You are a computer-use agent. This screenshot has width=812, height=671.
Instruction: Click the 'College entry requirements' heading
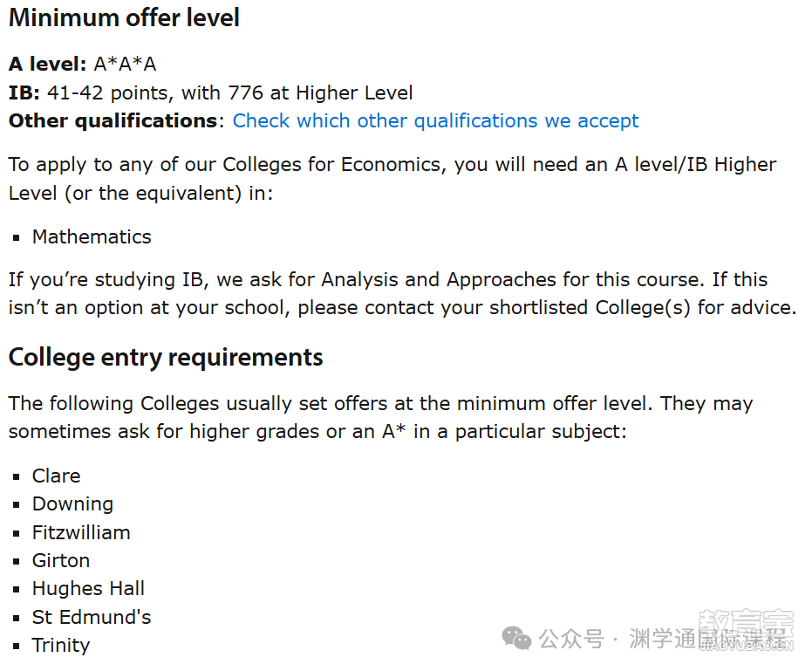coord(166,358)
